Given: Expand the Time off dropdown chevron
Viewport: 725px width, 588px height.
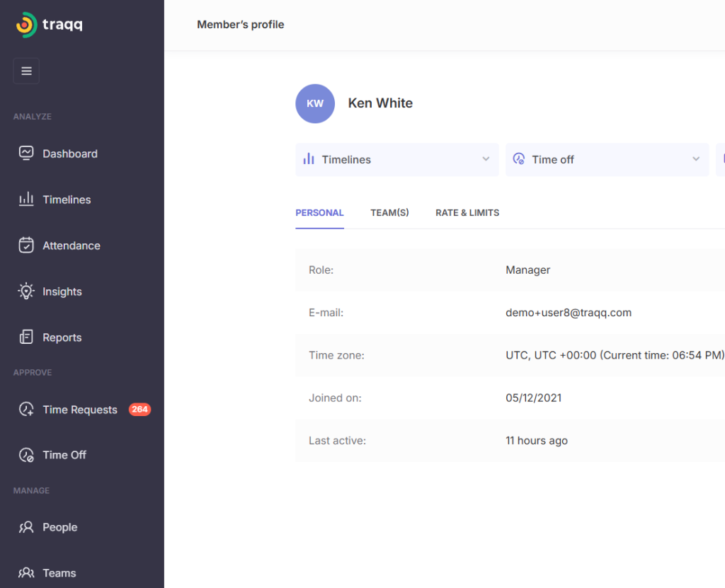Looking at the screenshot, I should click(x=695, y=159).
